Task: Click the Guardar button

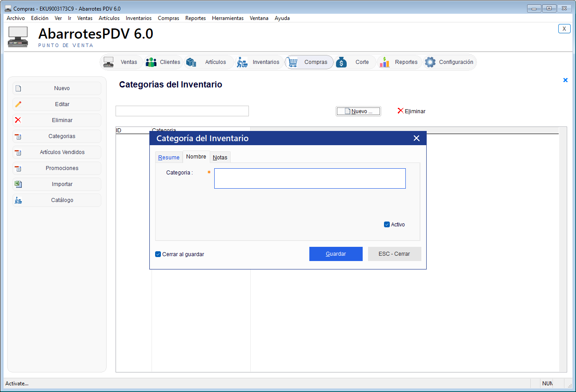Action: (336, 254)
